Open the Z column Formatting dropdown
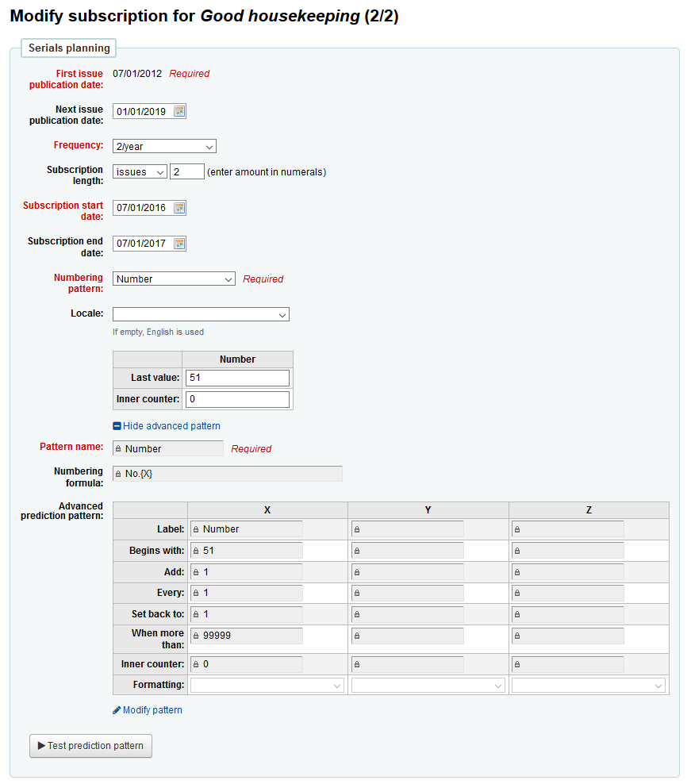This screenshot has height=784, width=691. click(x=589, y=686)
